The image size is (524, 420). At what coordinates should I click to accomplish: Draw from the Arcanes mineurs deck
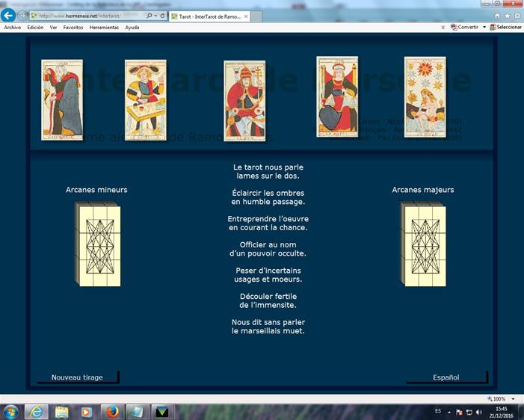tap(97, 244)
